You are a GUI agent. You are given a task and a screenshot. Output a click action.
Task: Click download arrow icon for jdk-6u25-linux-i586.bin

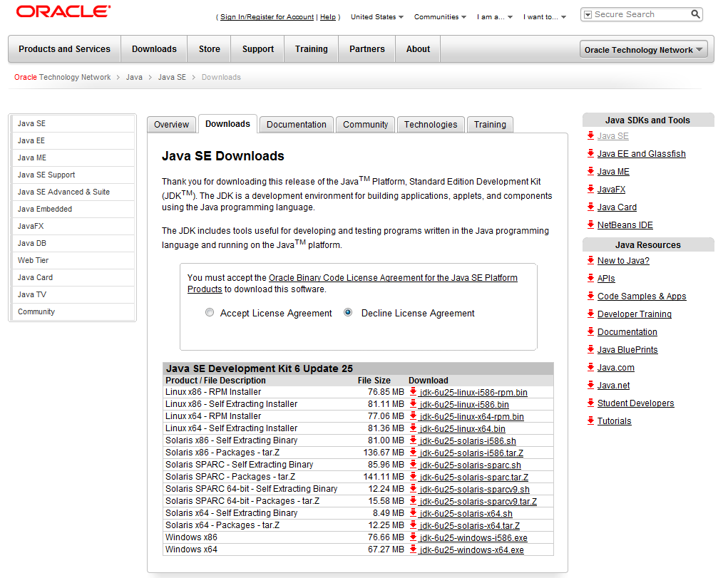click(x=413, y=404)
